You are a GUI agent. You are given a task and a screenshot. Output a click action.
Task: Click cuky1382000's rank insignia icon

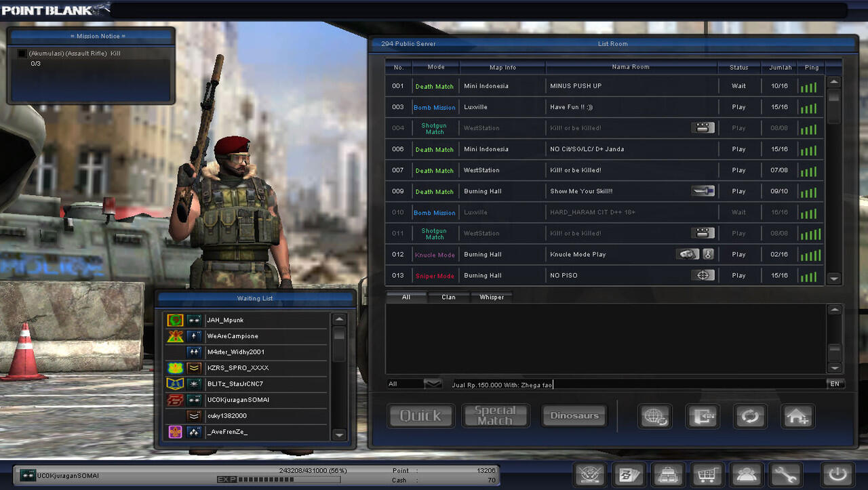[x=194, y=415]
